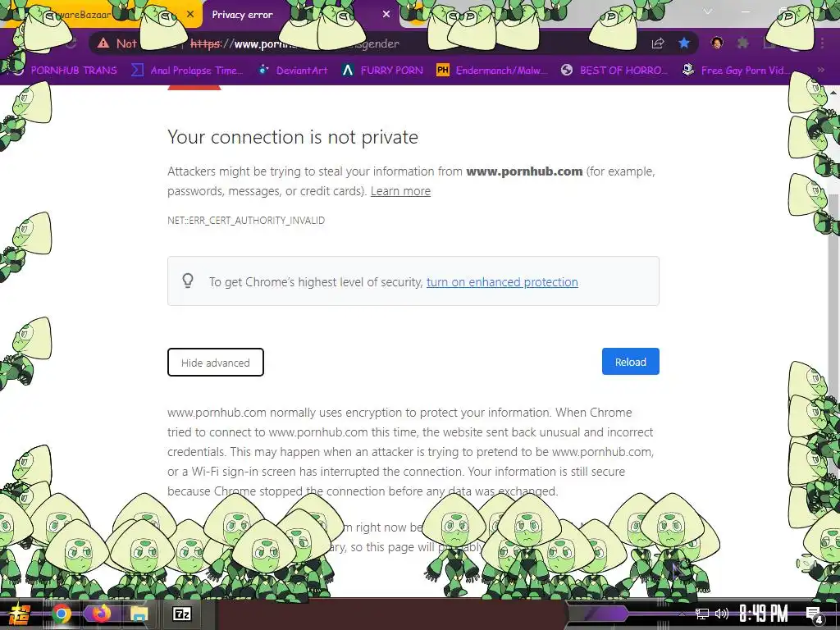Screen dimensions: 840x630
Task: Launch Firefox from the taskbar
Action: 100,614
